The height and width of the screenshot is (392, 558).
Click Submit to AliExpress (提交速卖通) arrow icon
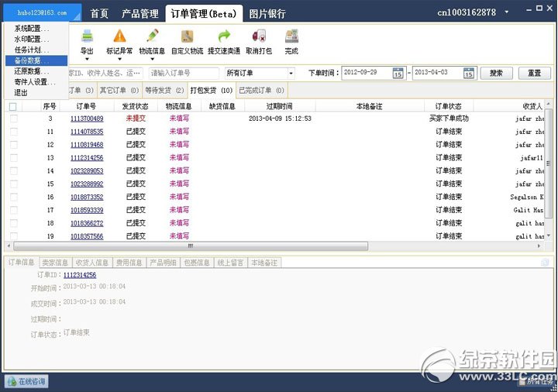tap(224, 36)
